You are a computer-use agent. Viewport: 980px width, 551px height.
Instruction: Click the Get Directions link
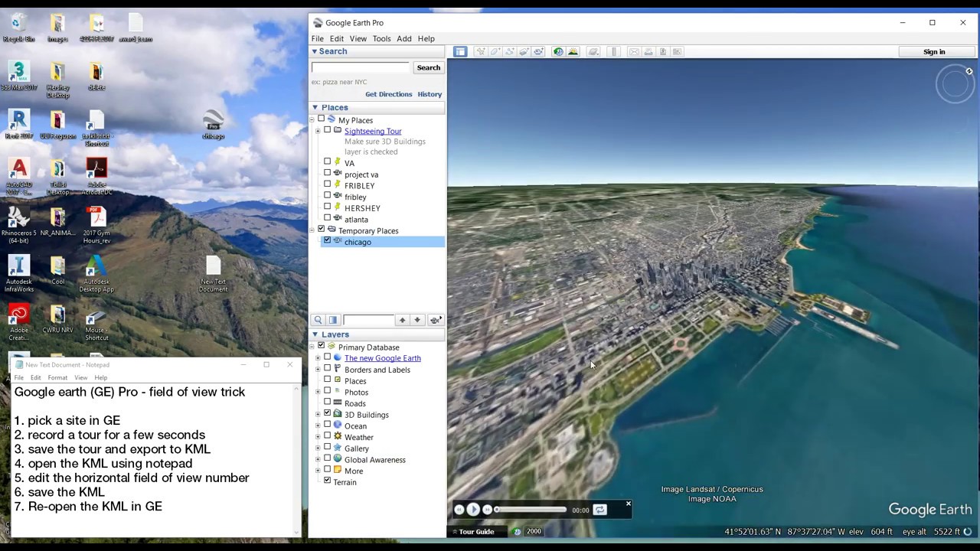tap(388, 94)
